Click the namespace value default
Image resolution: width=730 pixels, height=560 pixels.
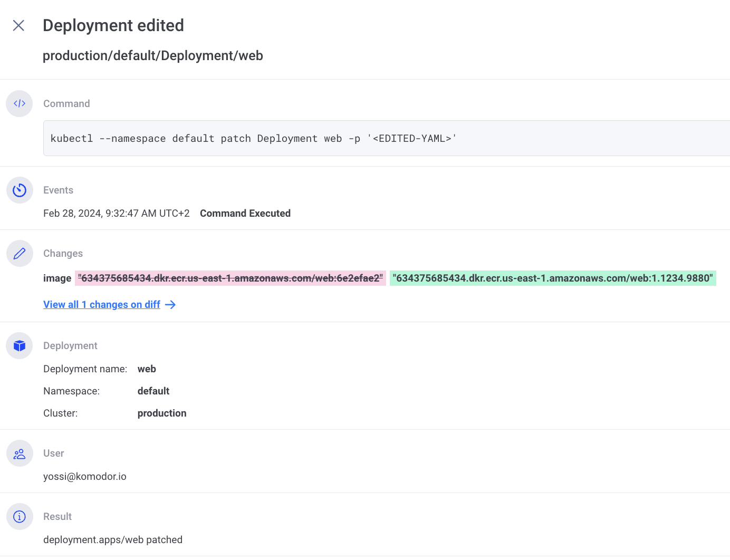[x=153, y=391]
